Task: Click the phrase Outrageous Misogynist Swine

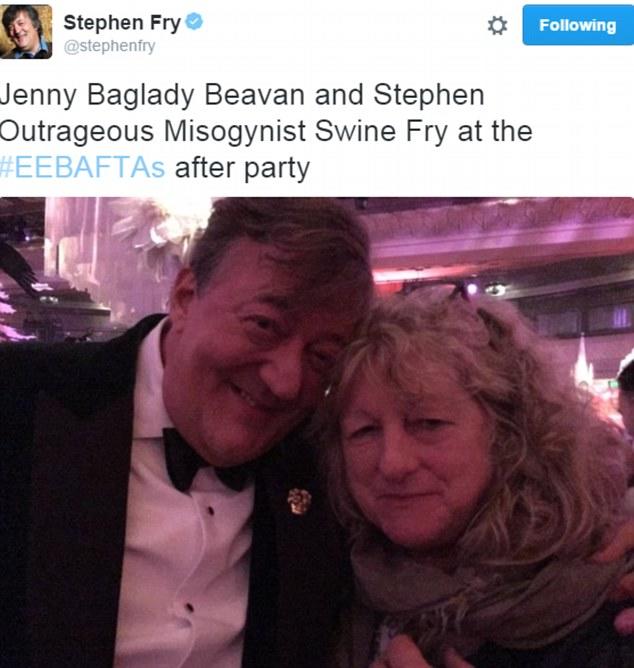Action: [198, 131]
